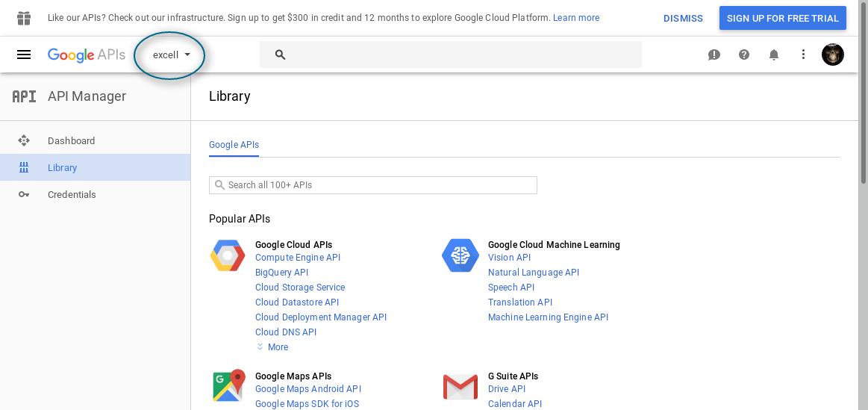Open Google Maps SDK for iOS link
The width and height of the screenshot is (868, 410).
(x=307, y=405)
